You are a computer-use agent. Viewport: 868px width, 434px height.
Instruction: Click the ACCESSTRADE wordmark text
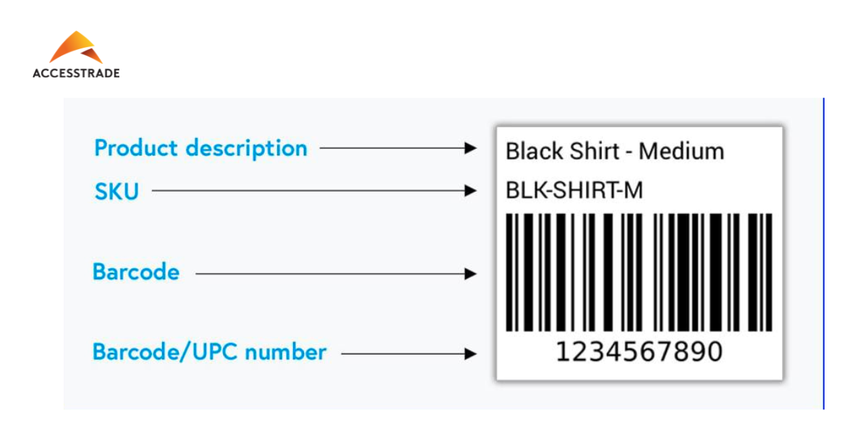[x=76, y=73]
